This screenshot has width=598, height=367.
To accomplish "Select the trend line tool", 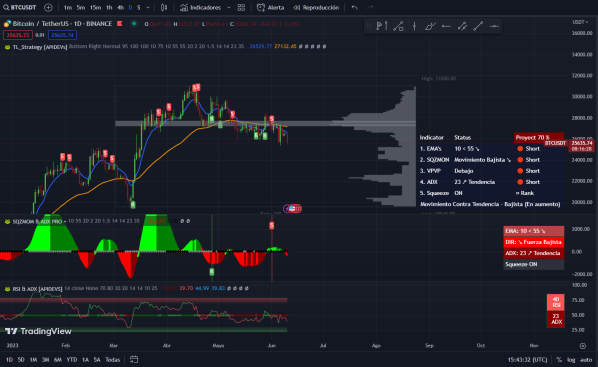I will pos(478,26).
